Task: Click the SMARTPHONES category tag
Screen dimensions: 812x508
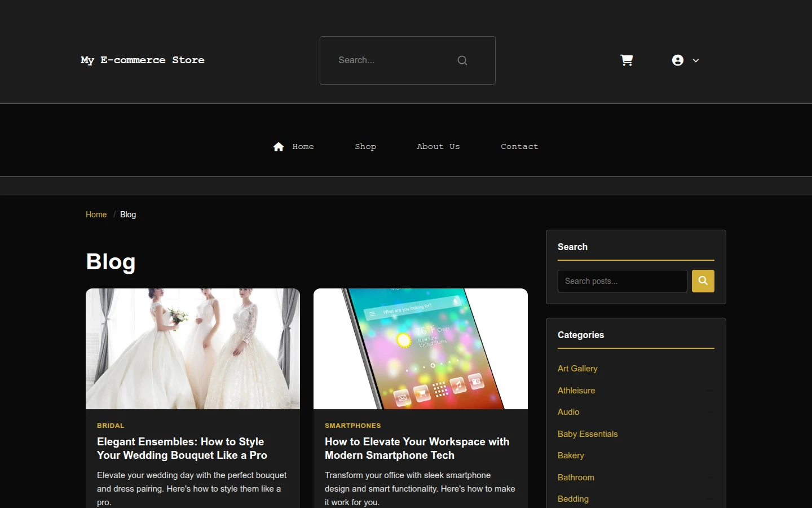Action: coord(353,426)
